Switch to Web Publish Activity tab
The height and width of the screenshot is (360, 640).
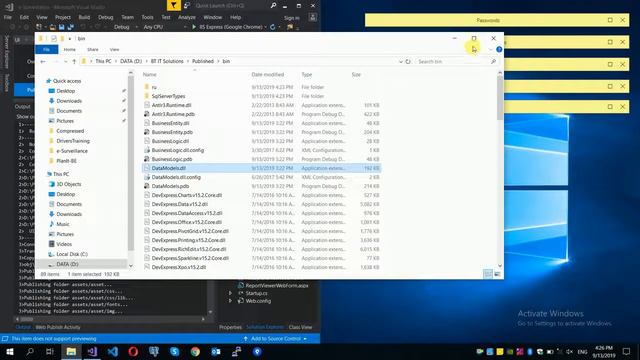point(58,327)
